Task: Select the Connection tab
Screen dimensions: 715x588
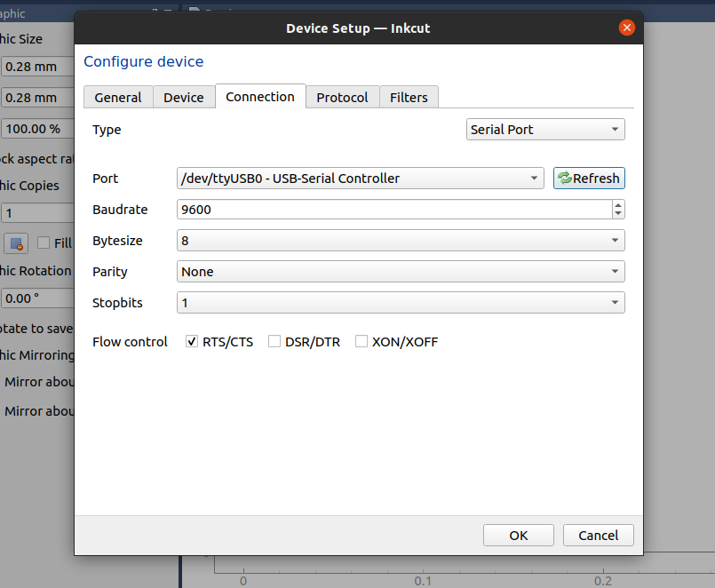Action: click(260, 96)
